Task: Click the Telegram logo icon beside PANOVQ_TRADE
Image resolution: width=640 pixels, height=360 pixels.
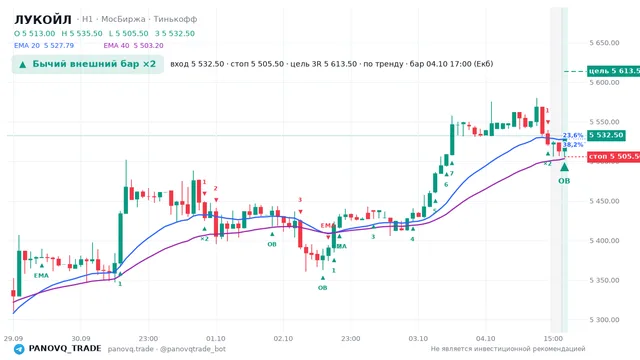Action: pos(19,349)
